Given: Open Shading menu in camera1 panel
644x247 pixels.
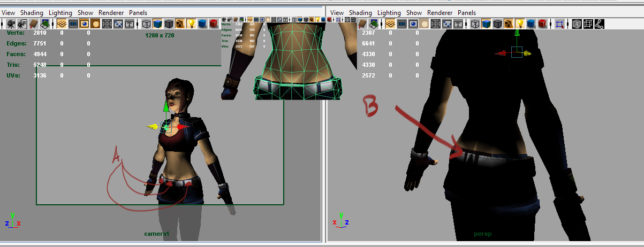Looking at the screenshot, I should point(31,12).
